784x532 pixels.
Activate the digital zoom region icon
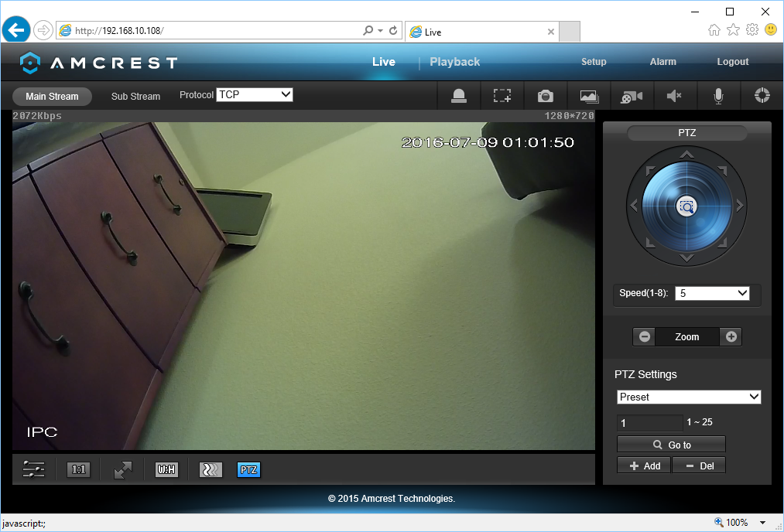[x=502, y=96]
